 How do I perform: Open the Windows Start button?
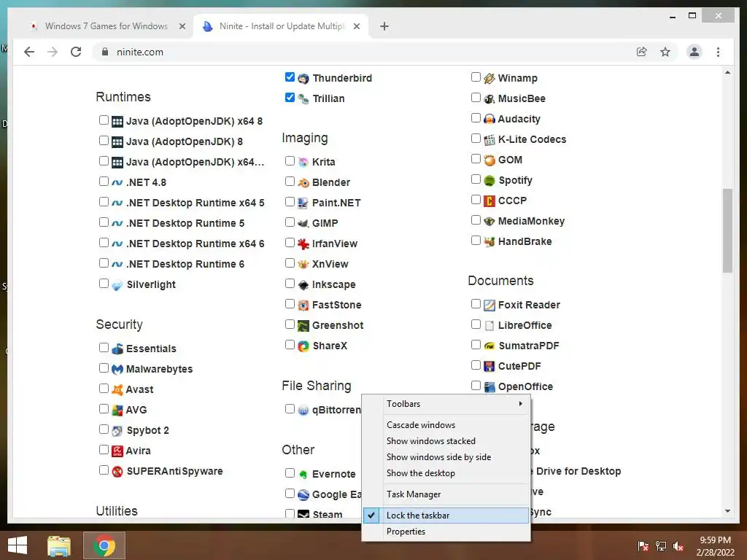click(x=18, y=545)
